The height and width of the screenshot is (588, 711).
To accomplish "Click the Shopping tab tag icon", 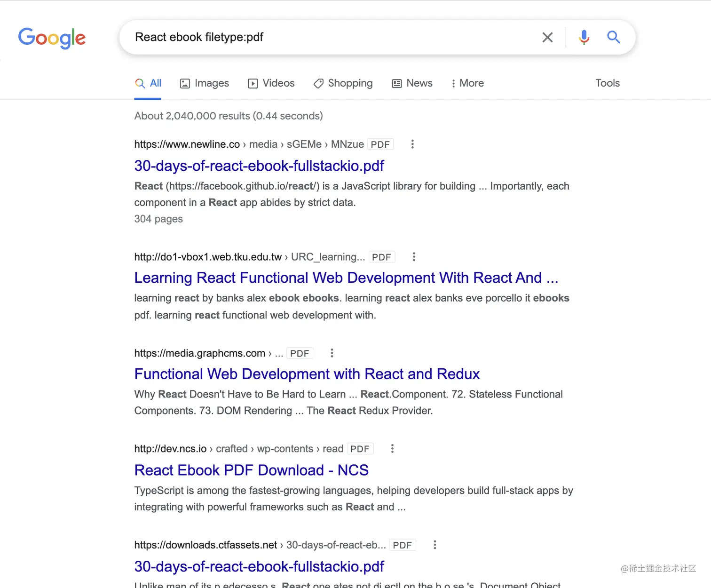I will click(x=318, y=84).
